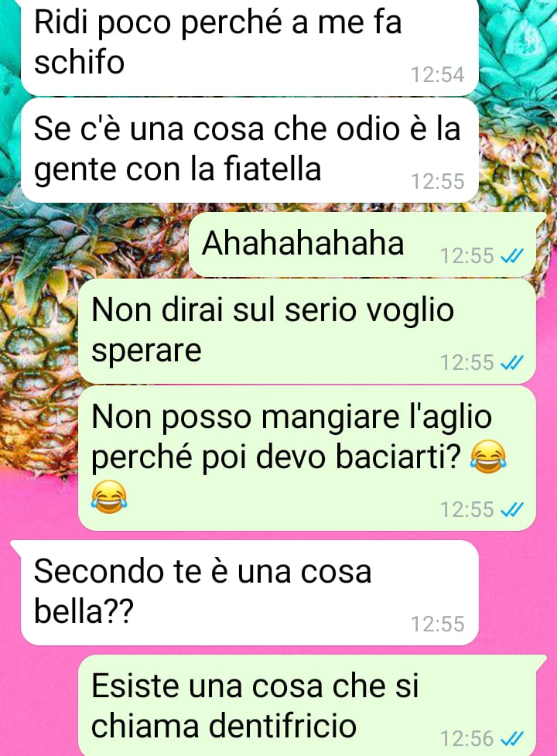Select the "Secondo te è una cosa bella??" message

click(x=250, y=593)
